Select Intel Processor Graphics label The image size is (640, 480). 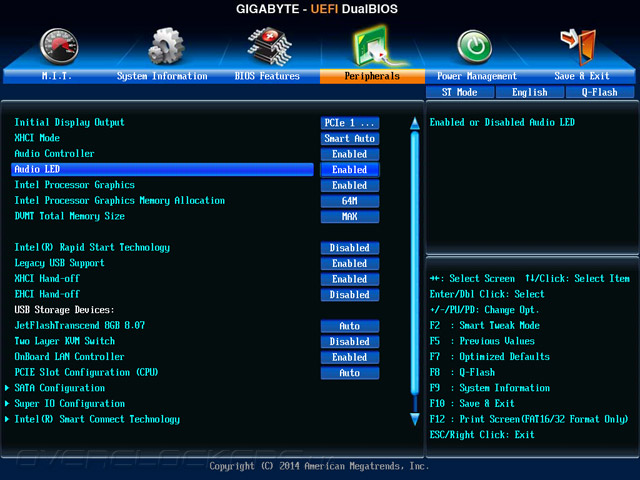75,185
